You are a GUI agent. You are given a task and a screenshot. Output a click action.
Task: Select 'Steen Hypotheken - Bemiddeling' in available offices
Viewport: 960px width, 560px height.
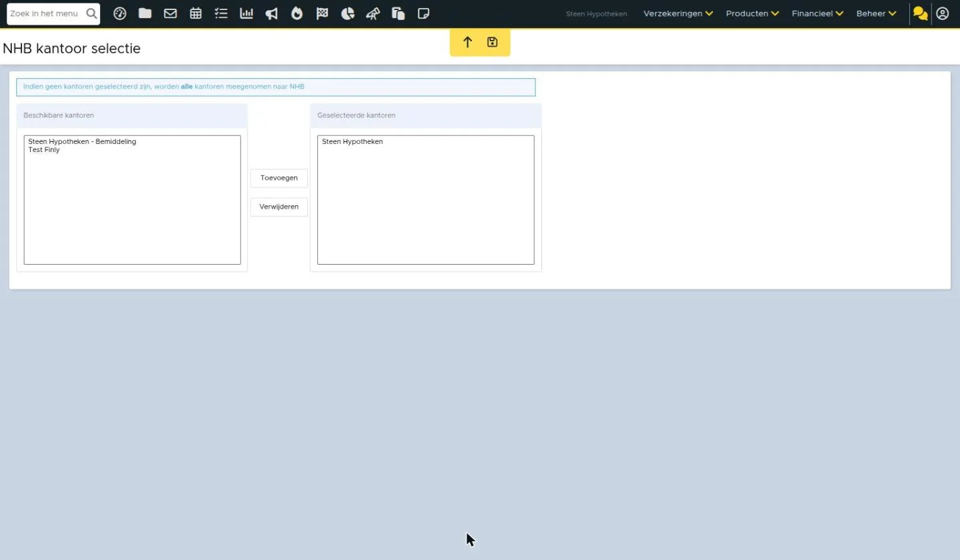point(132,141)
